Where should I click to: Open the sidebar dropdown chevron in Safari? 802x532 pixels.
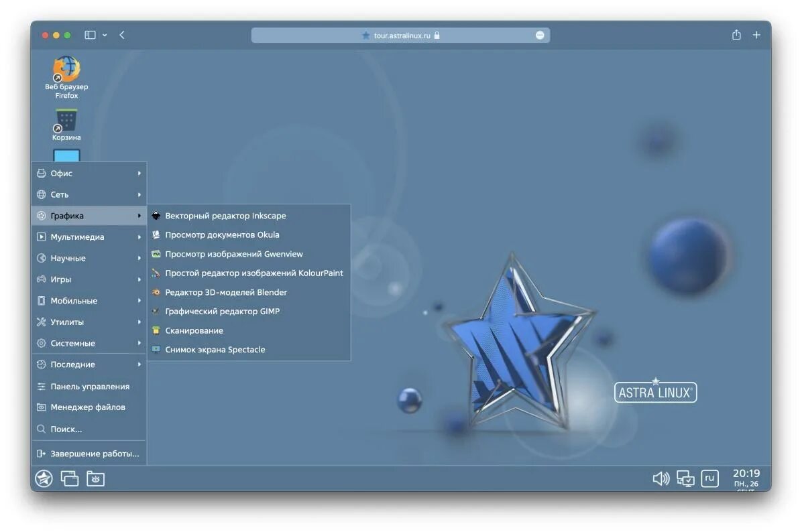coord(105,36)
